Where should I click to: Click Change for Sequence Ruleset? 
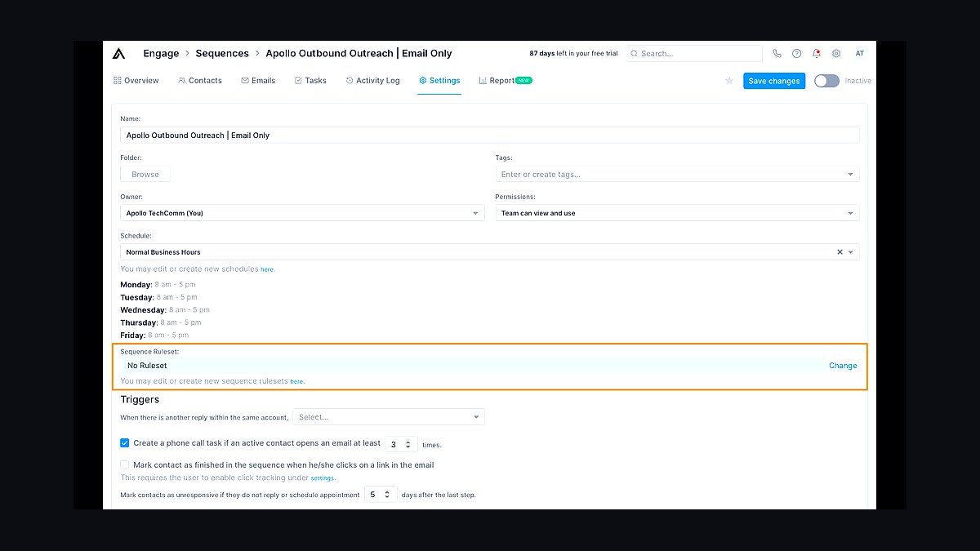pos(843,366)
